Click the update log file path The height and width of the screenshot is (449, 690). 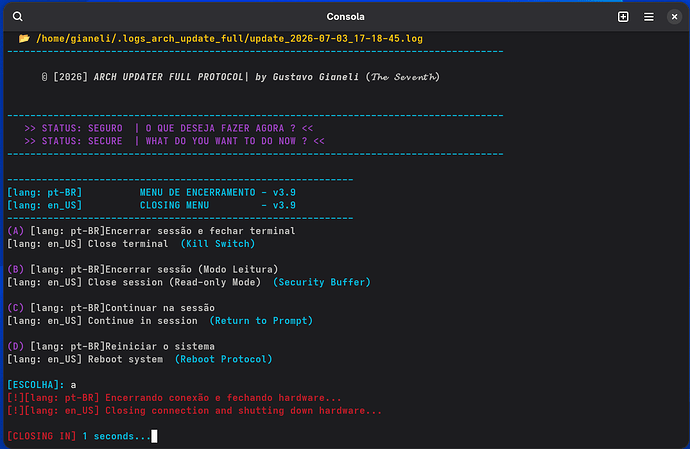tap(229, 39)
